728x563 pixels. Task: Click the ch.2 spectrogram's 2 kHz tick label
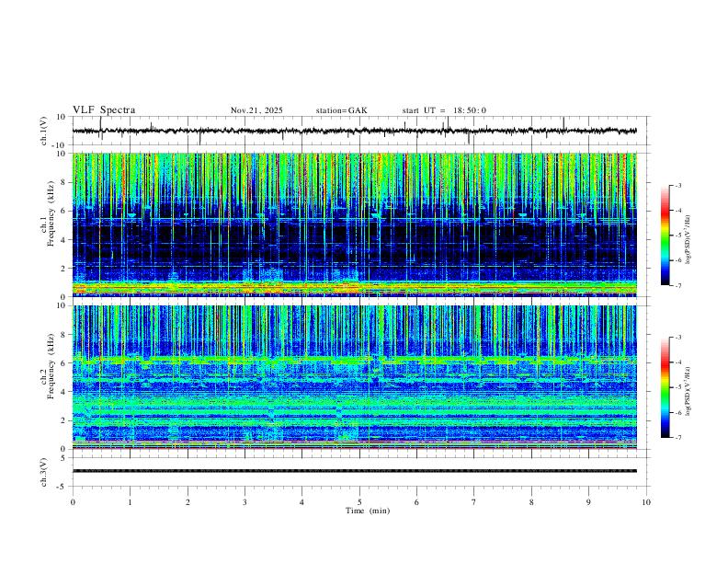tap(64, 420)
